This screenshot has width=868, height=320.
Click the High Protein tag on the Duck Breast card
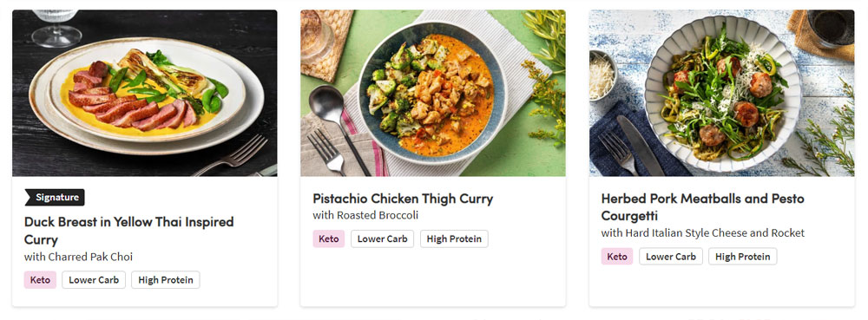click(x=166, y=279)
